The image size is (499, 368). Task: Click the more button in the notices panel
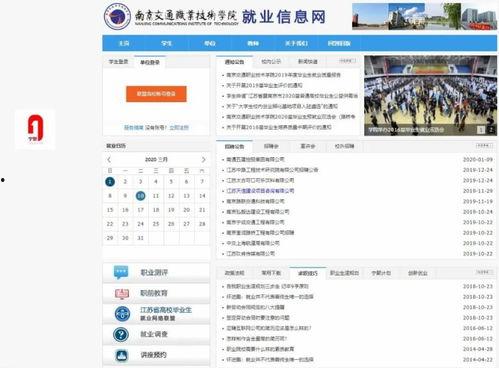[348, 61]
